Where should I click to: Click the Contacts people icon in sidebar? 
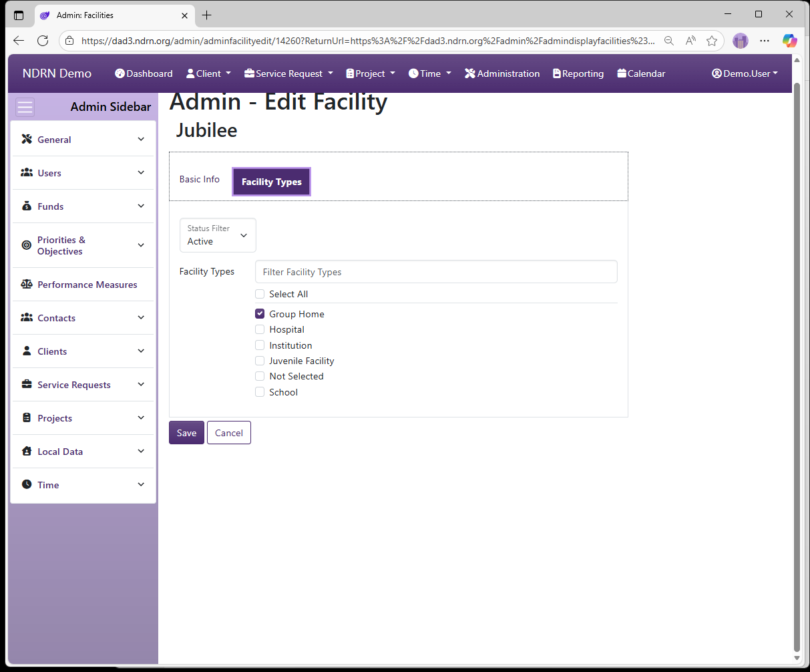27,317
